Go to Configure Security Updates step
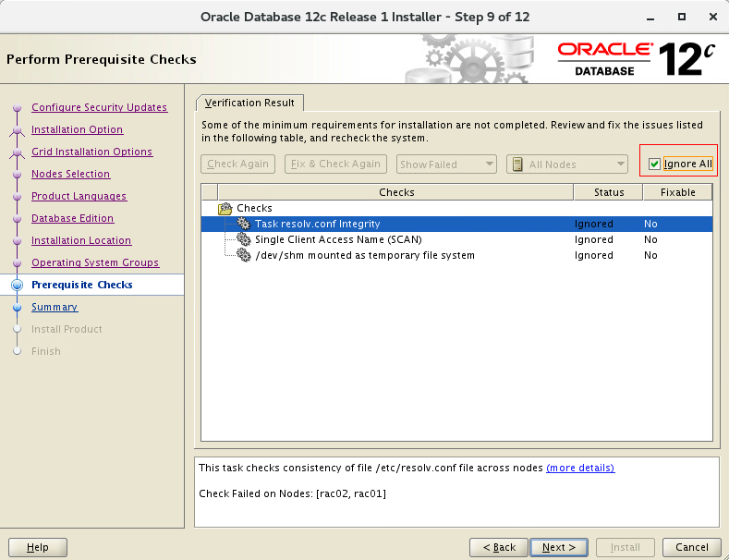The height and width of the screenshot is (560, 729). tap(100, 107)
